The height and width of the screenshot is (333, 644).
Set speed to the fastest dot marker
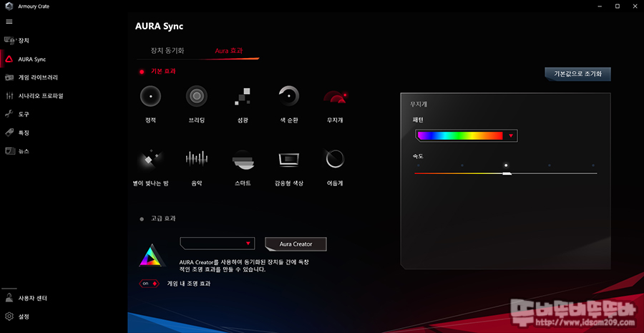tap(593, 165)
